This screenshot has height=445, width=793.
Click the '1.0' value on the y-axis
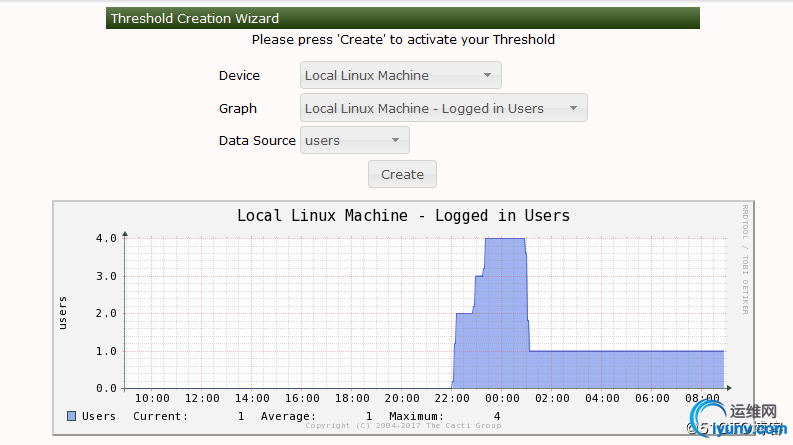point(106,351)
